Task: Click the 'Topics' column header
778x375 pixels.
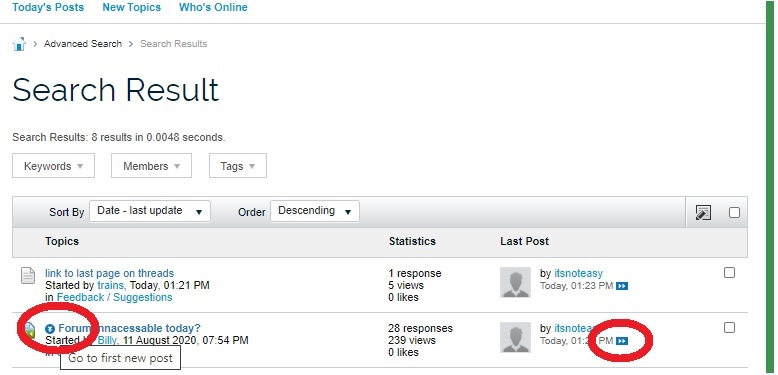Action: coord(62,241)
